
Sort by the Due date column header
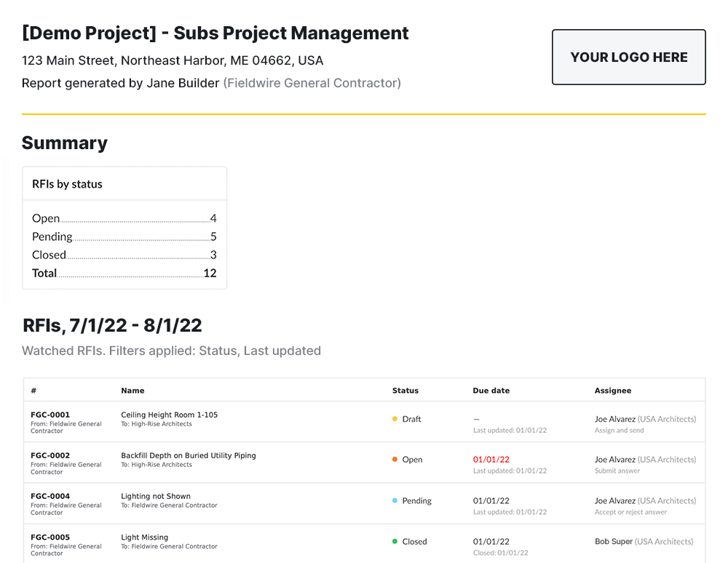tap(491, 391)
